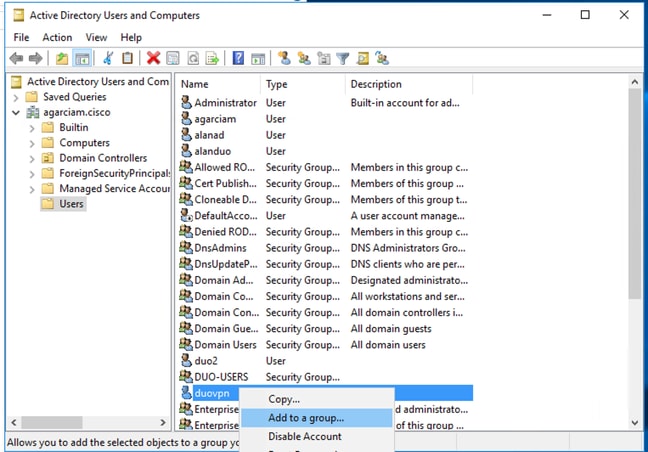Open Help via the blue question mark
Screen dimensions: 648x452
click(238, 58)
